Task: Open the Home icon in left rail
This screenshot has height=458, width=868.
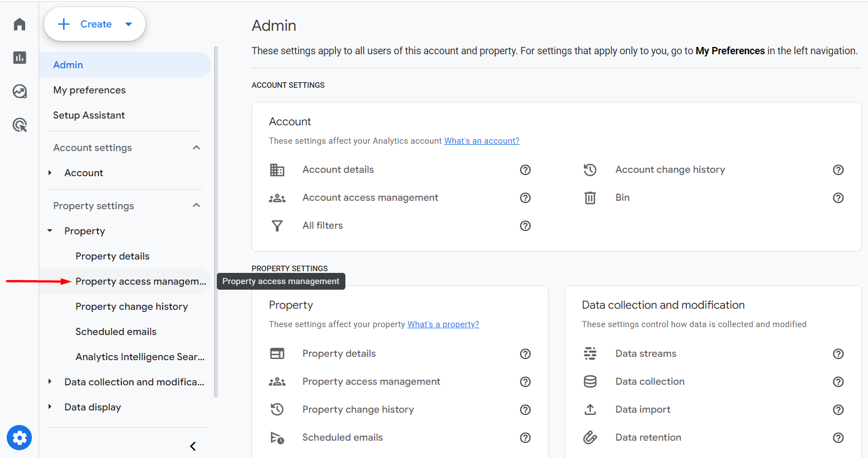Action: coord(20,24)
